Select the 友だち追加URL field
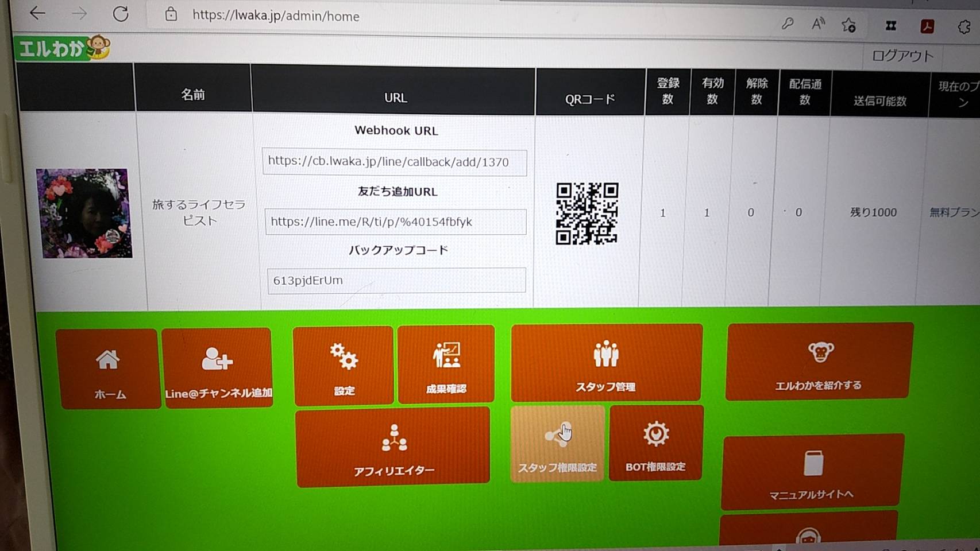Viewport: 980px width, 551px height. (396, 222)
